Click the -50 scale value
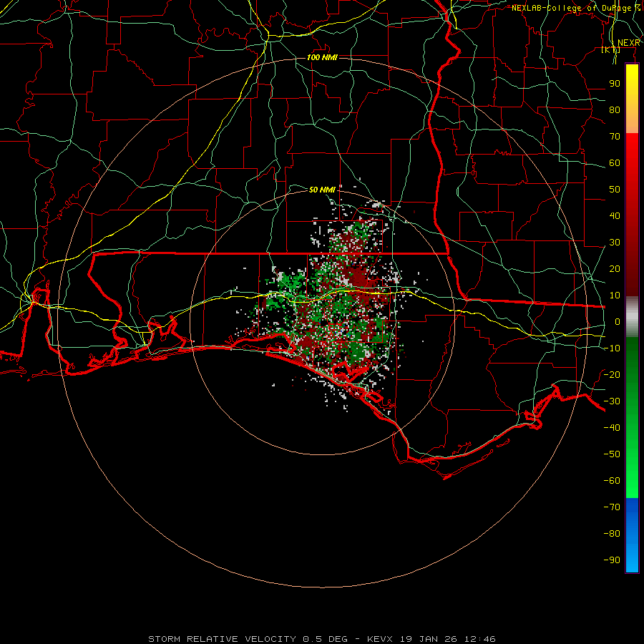 pos(612,454)
